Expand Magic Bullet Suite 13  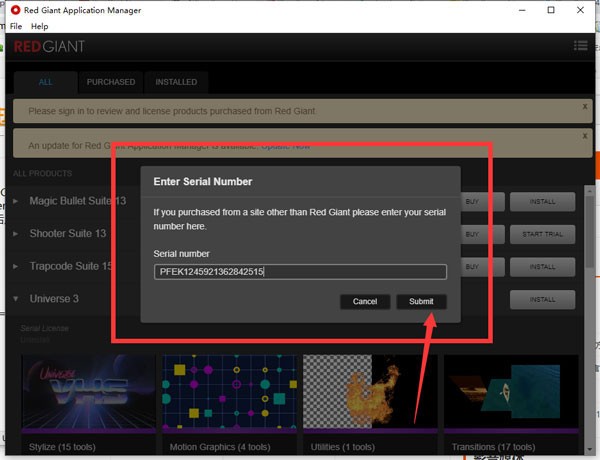coord(15,201)
